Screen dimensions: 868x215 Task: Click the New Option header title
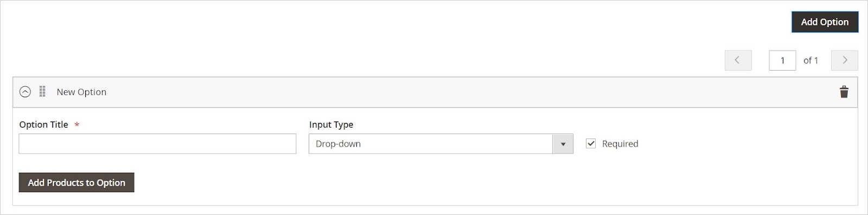click(81, 92)
